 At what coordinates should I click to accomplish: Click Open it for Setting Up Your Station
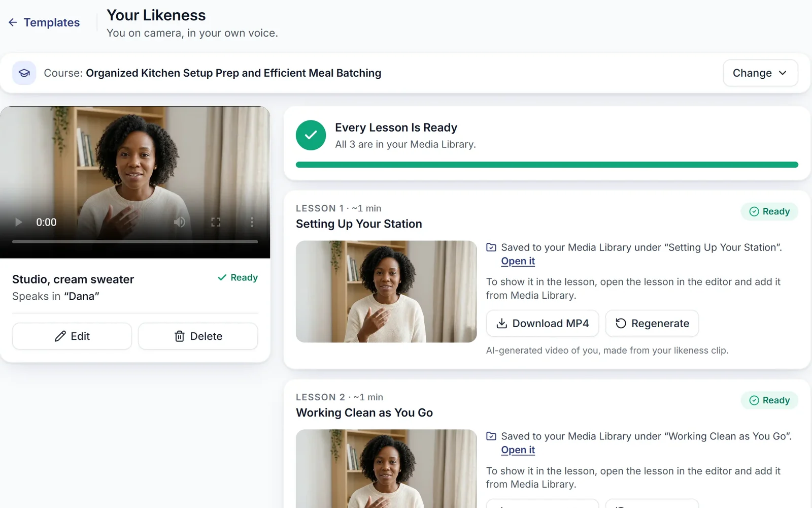(x=518, y=261)
